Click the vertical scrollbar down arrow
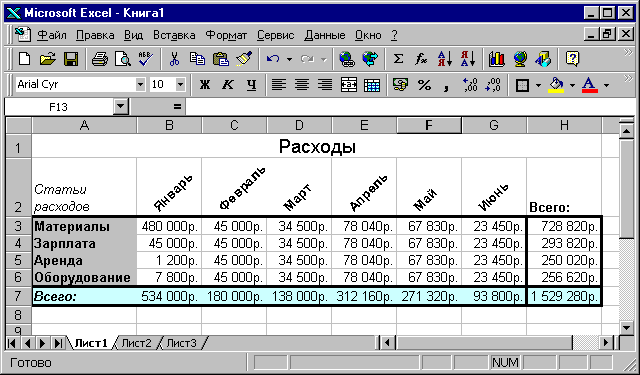The image size is (640, 375). coord(626,327)
